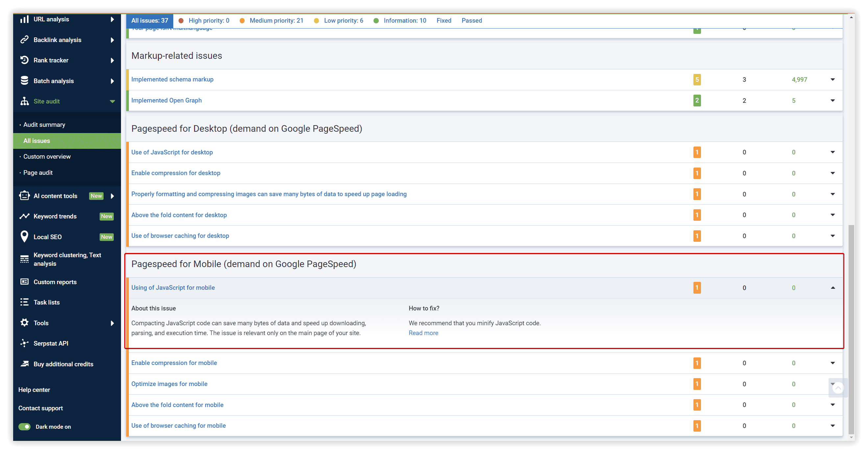Click the Keyword clustering icon
The image size is (868, 454).
click(x=24, y=259)
